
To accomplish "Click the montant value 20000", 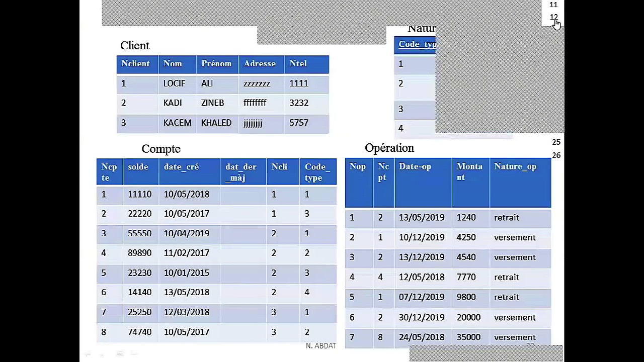I will pyautogui.click(x=468, y=317).
